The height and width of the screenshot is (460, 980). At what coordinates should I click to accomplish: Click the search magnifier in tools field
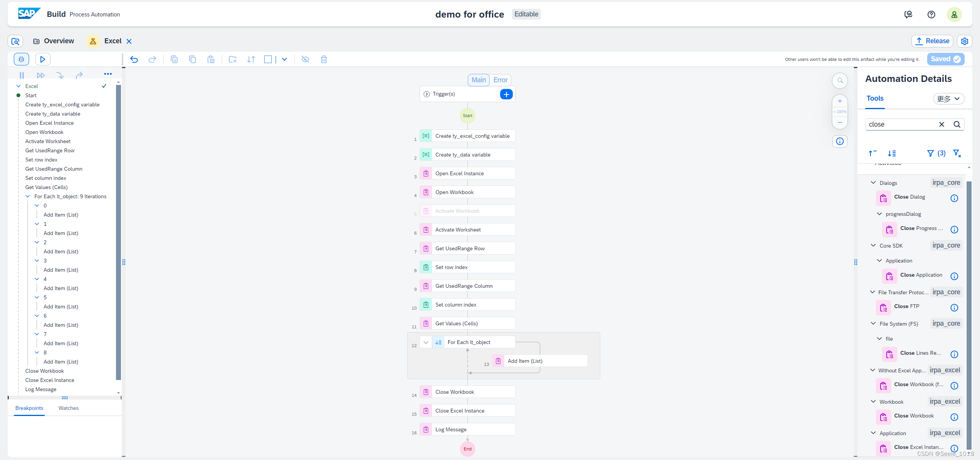(957, 124)
